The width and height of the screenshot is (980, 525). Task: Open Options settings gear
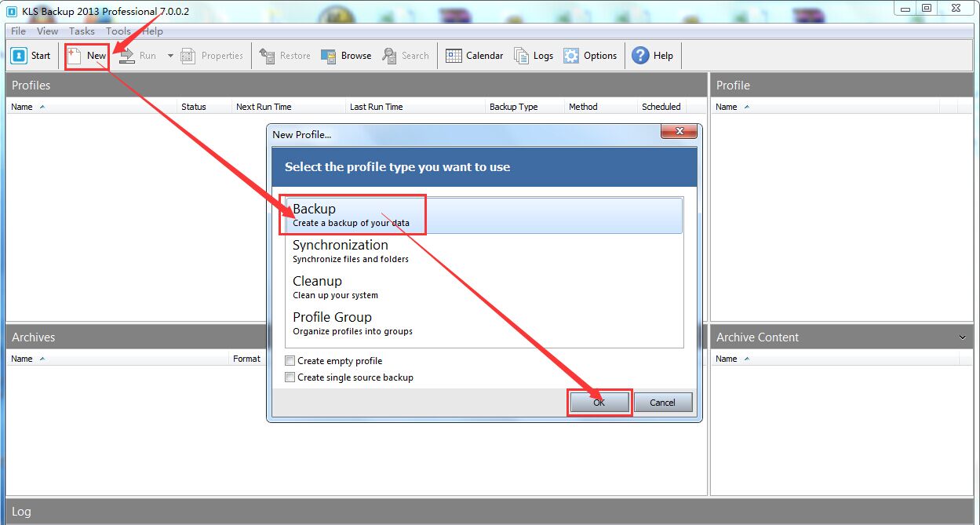pos(571,56)
